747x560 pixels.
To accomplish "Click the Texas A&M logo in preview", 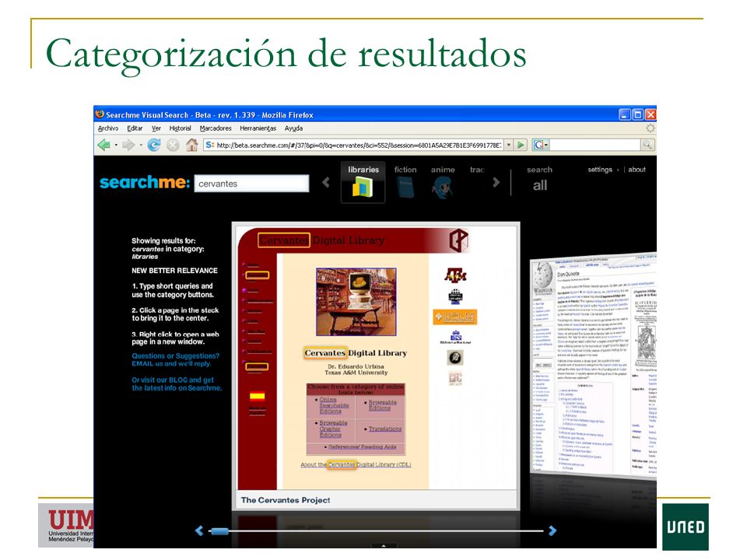I will coord(455,275).
